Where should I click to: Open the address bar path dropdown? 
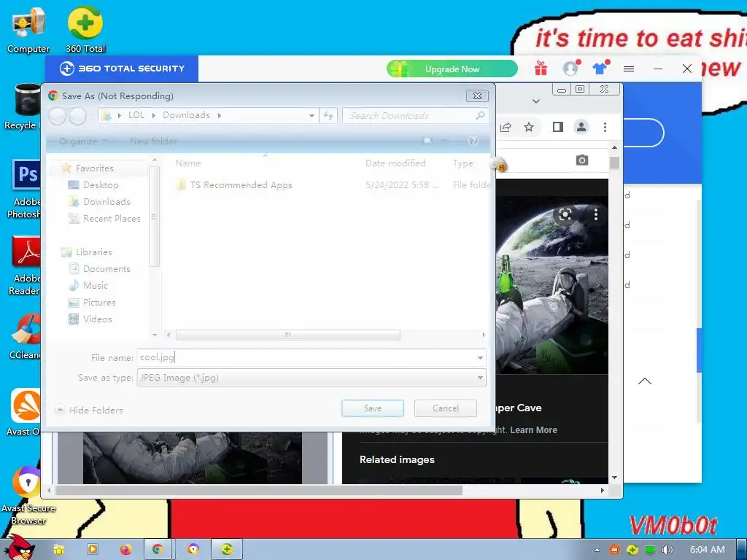click(311, 115)
